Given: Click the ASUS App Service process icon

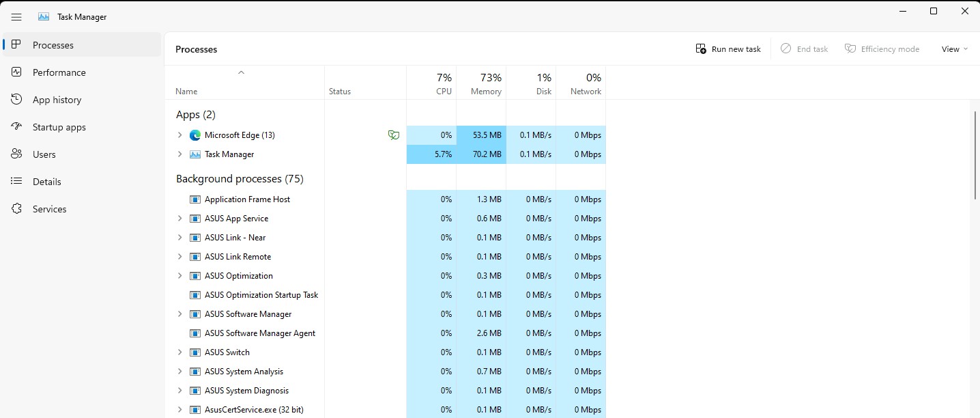Looking at the screenshot, I should tap(194, 219).
